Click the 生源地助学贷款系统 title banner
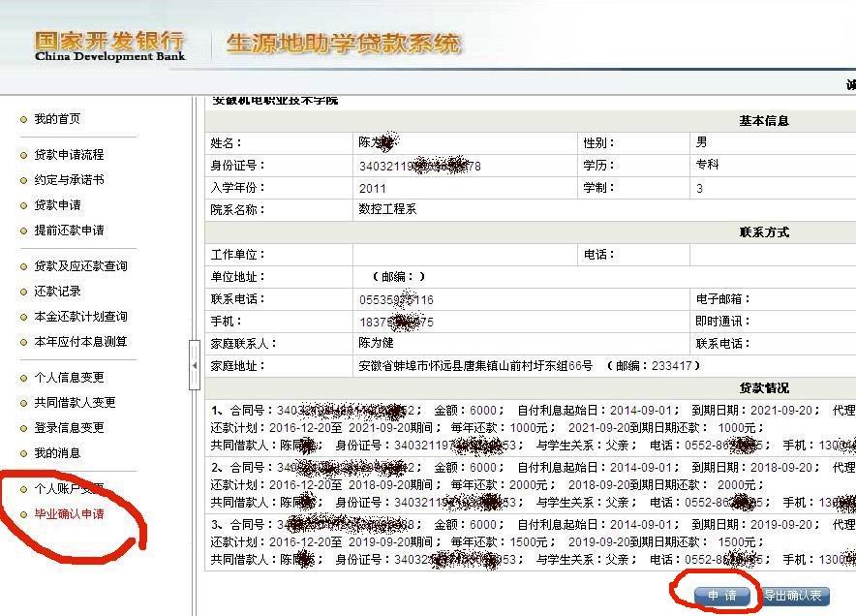Viewport: 856px width, 616px height. pyautogui.click(x=344, y=45)
